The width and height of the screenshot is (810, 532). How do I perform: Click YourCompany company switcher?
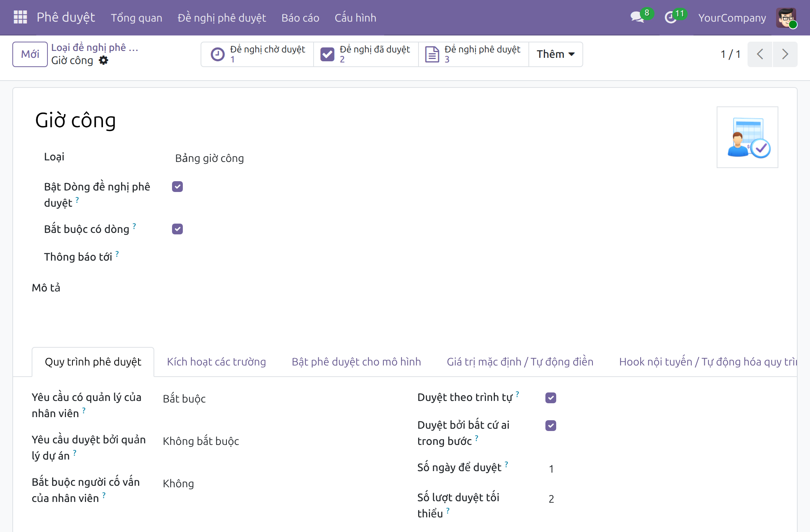(x=732, y=18)
